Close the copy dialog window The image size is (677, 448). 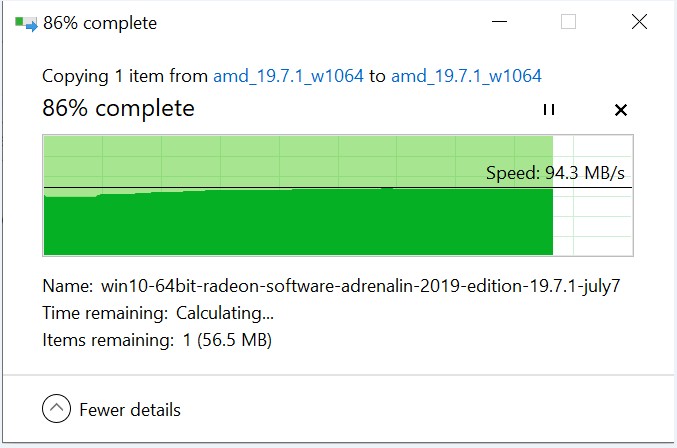[x=639, y=21]
